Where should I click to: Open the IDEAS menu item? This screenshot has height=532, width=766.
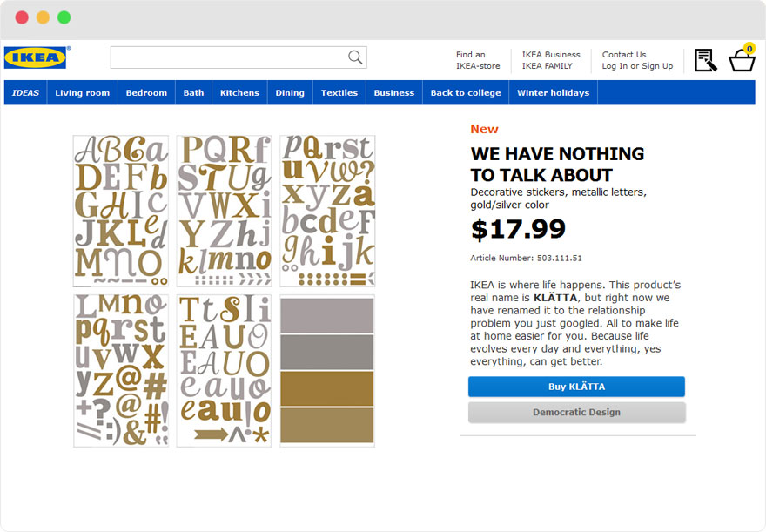26,93
